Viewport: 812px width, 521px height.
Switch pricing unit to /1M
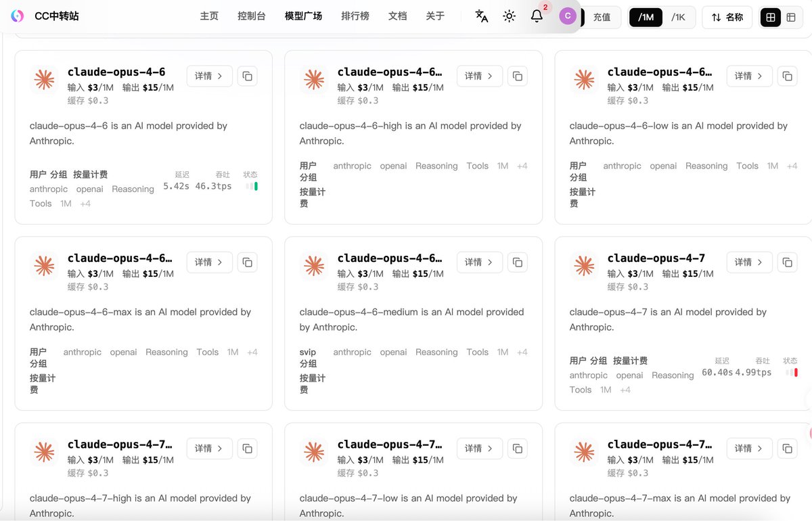pos(646,17)
